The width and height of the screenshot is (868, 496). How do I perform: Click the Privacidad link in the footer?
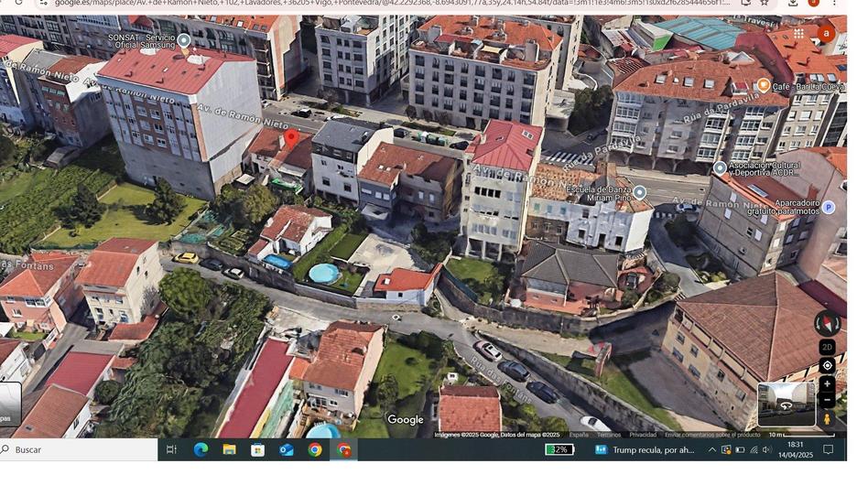click(x=642, y=435)
